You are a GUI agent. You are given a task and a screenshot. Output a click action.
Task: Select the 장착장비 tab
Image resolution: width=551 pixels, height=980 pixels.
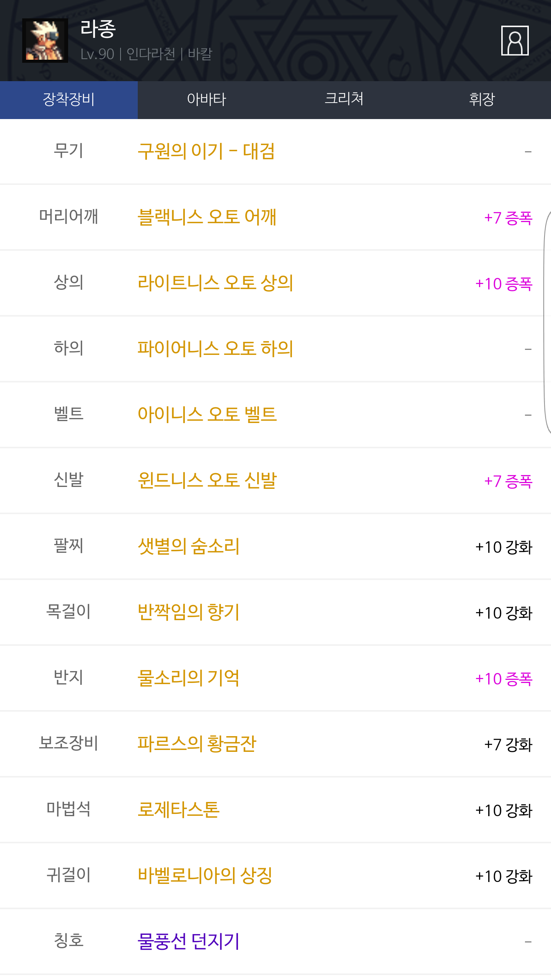click(69, 100)
